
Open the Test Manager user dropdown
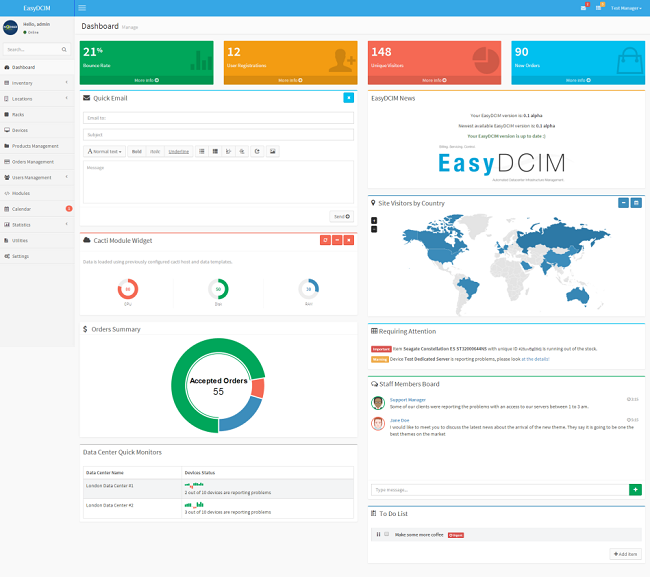coord(626,8)
